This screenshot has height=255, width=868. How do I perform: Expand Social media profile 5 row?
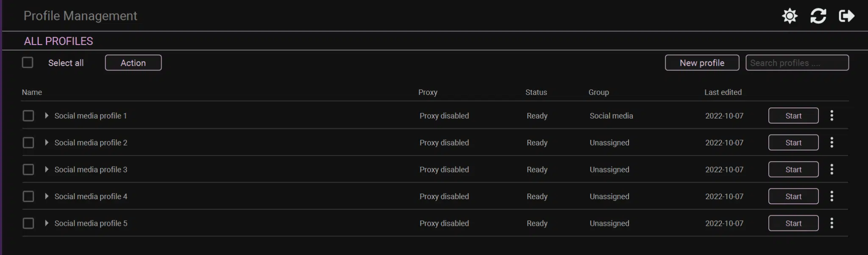[x=47, y=223]
